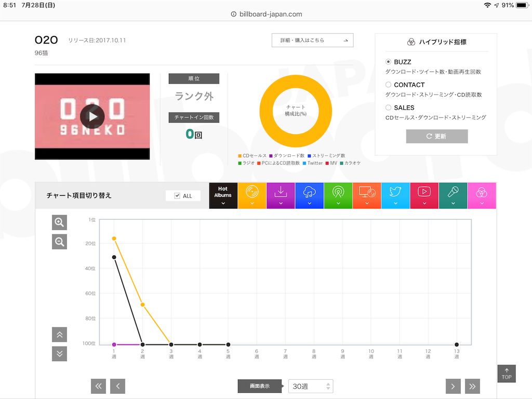The width and height of the screenshot is (532, 399).
Task: Toggle the ALL checkbox
Action: tap(177, 196)
